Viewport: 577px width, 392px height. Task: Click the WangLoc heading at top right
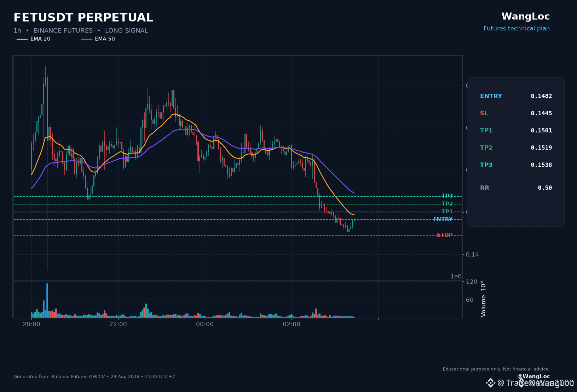[526, 17]
